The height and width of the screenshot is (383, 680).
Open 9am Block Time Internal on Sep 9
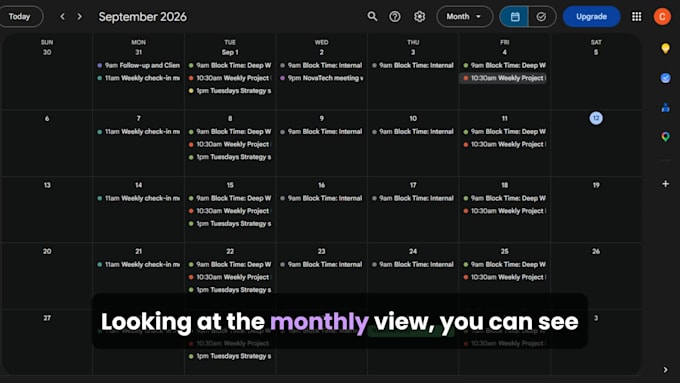[321, 132]
